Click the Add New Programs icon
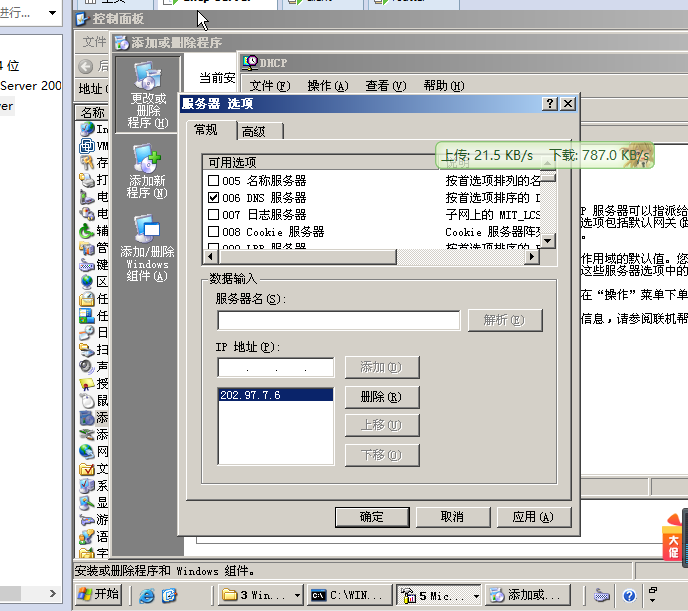This screenshot has height=611, width=688. 147,158
